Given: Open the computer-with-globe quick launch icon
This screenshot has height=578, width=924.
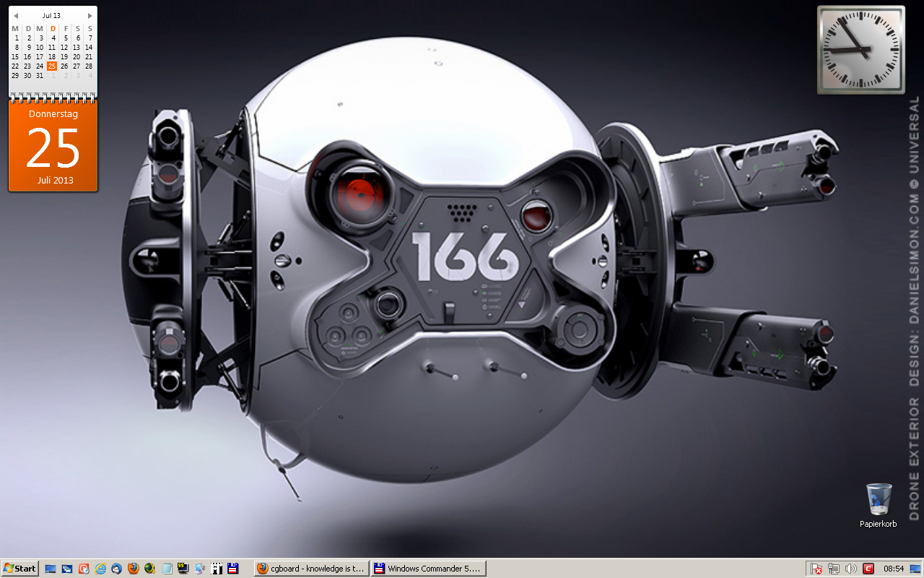Looking at the screenshot, I should click(x=200, y=569).
